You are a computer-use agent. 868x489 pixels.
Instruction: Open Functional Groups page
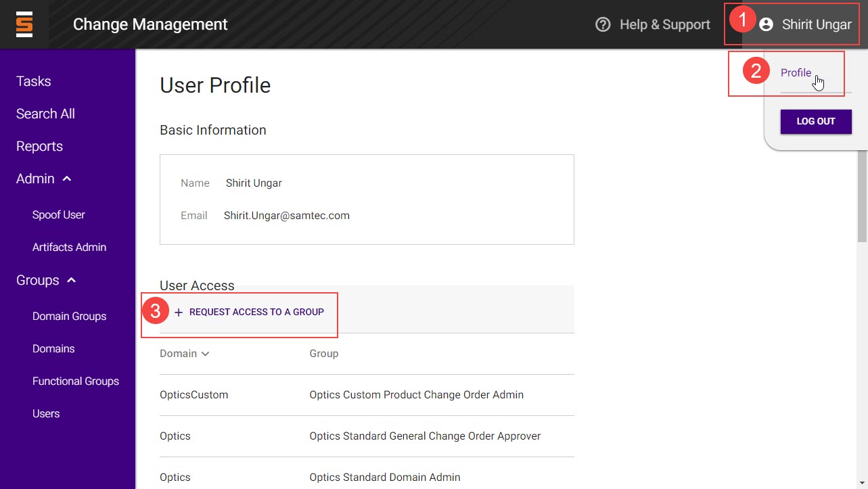(x=75, y=381)
